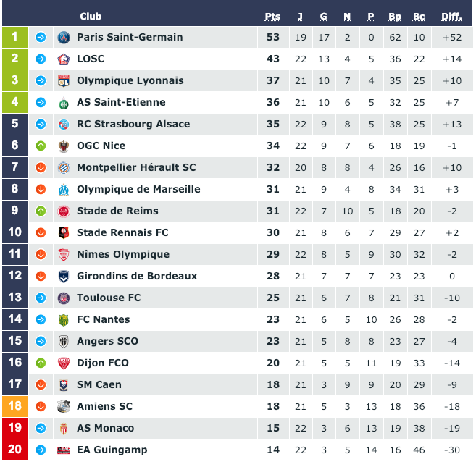Open the AS Saint-Etienne team link

(x=121, y=103)
